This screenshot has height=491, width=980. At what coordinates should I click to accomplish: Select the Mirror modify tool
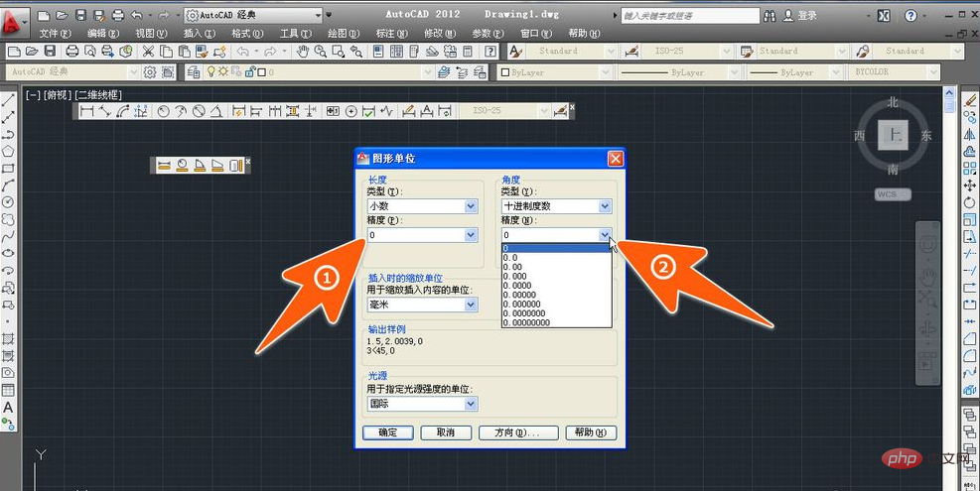pos(970,134)
